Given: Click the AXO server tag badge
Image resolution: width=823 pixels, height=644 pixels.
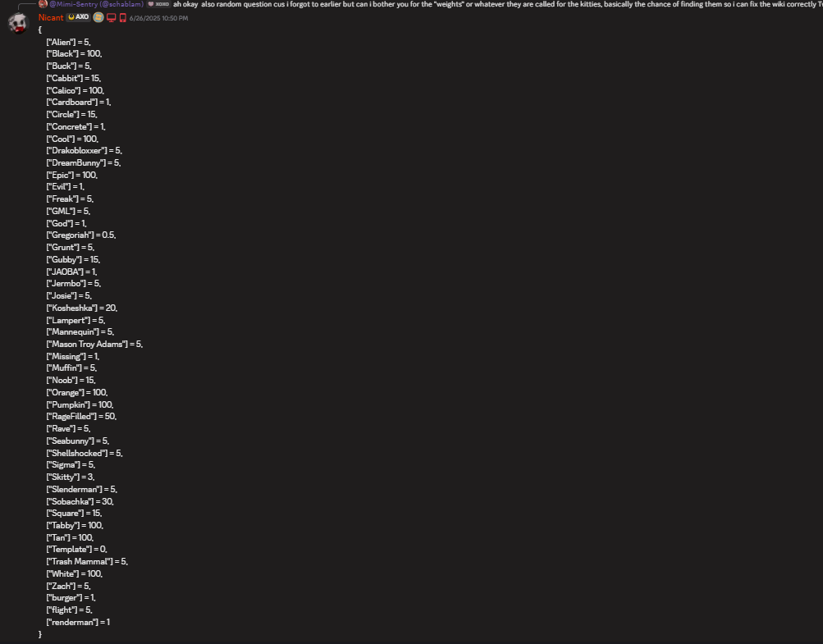Looking at the screenshot, I should tap(78, 17).
